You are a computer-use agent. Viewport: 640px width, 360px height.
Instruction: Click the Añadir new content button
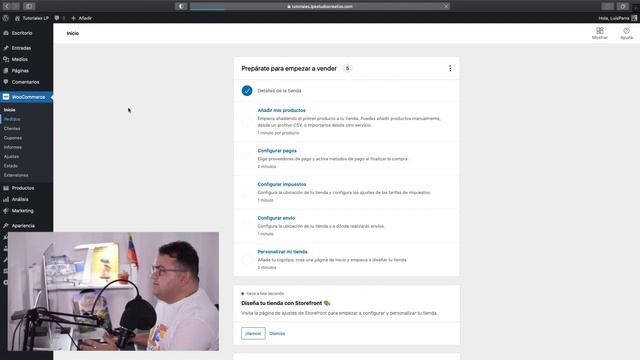click(x=82, y=18)
